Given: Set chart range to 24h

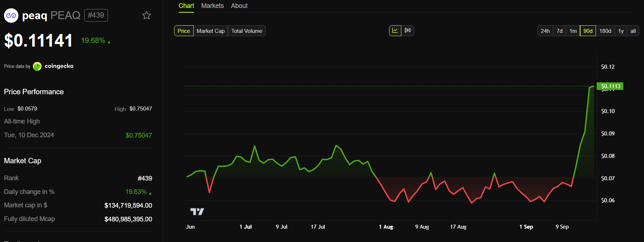Looking at the screenshot, I should point(545,31).
